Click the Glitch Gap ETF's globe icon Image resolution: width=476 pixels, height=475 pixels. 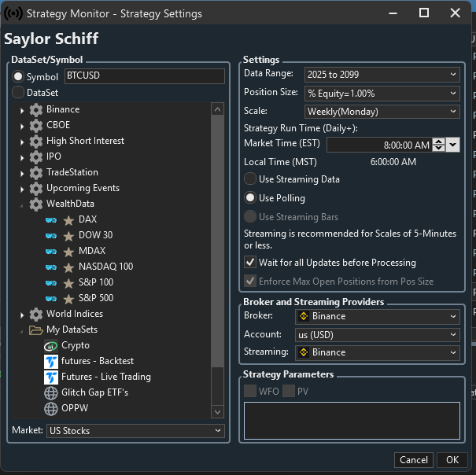click(50, 392)
